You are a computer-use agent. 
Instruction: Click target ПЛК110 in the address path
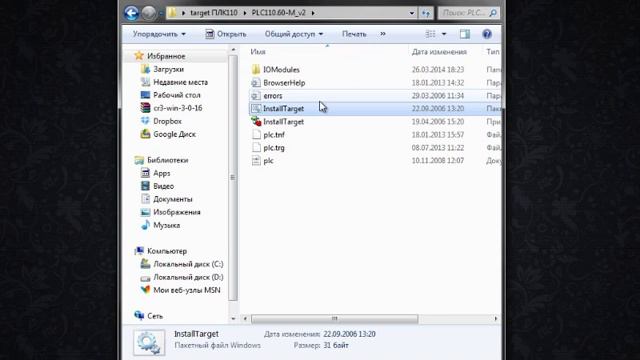pyautogui.click(x=213, y=13)
